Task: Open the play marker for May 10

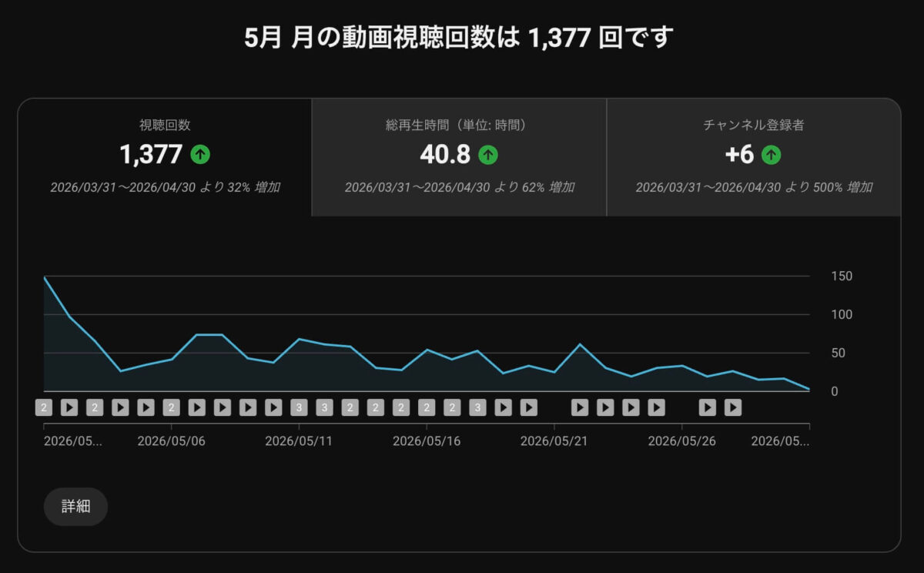Action: (273, 407)
